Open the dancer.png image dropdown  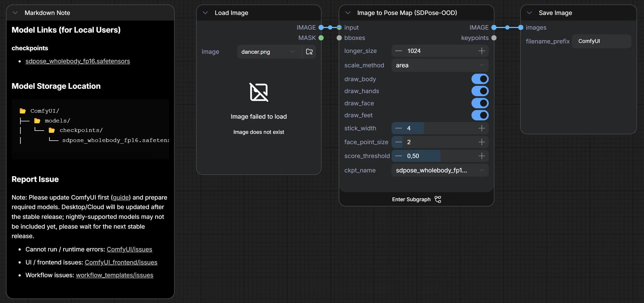pyautogui.click(x=268, y=52)
